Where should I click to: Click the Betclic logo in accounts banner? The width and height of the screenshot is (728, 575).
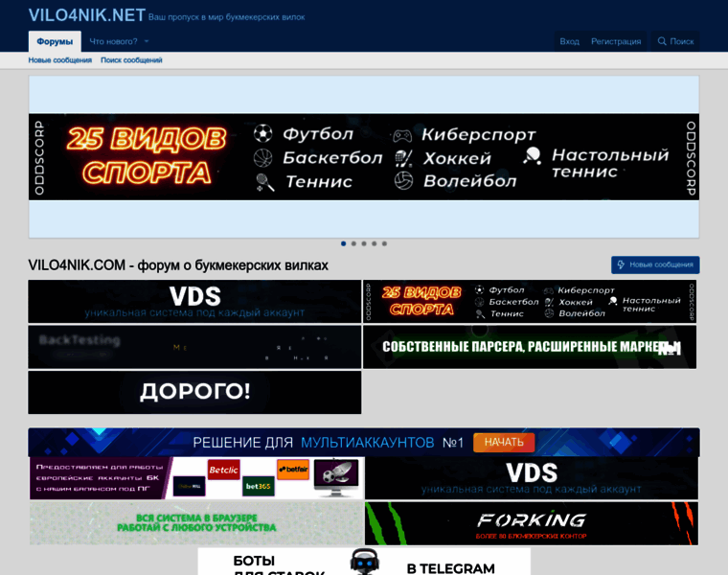click(x=223, y=470)
